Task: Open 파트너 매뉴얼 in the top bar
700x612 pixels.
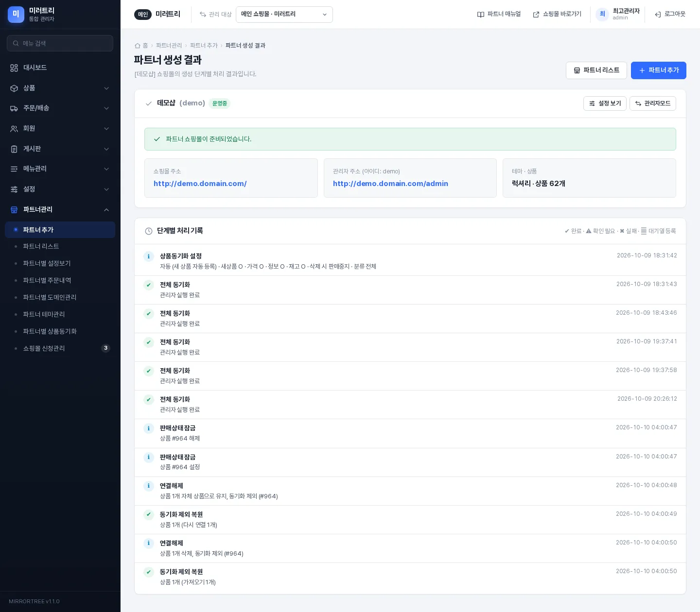Action: point(499,15)
